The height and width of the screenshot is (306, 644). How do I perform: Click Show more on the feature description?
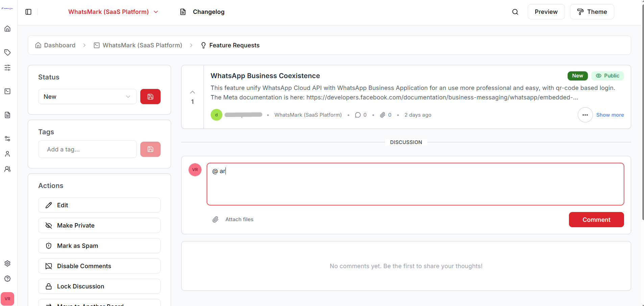tap(611, 115)
